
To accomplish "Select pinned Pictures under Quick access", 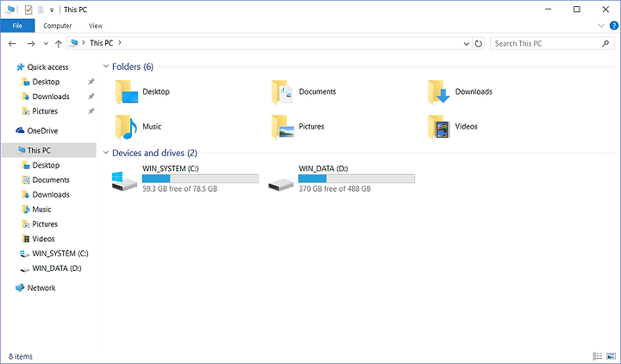I will (x=45, y=111).
